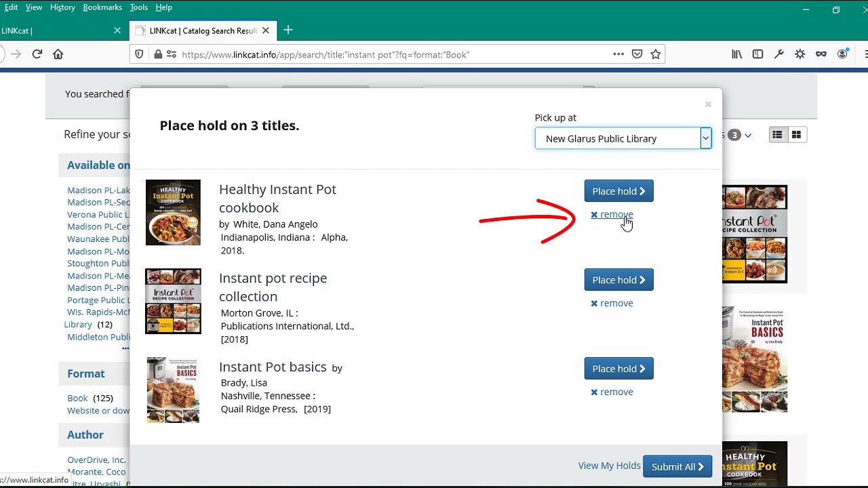
Task: Filter by Portage Public Library availability
Action: (x=98, y=300)
